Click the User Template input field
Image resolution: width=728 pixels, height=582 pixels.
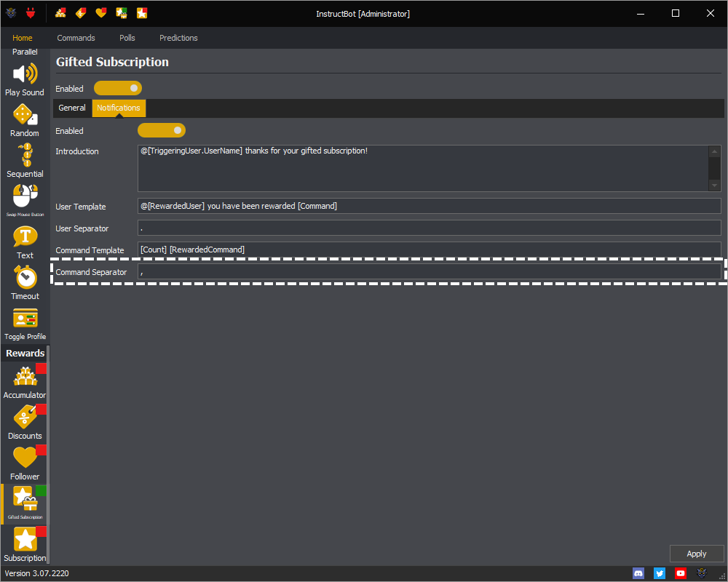pos(429,206)
